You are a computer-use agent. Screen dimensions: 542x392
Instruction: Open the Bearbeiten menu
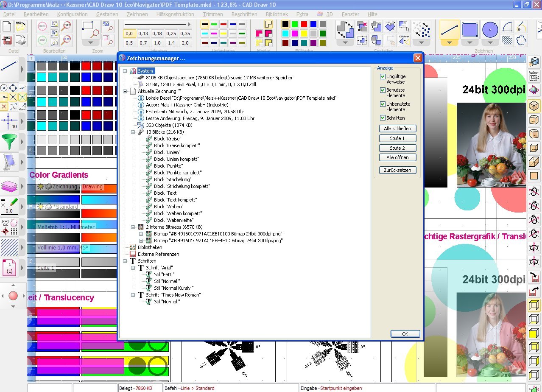36,14
